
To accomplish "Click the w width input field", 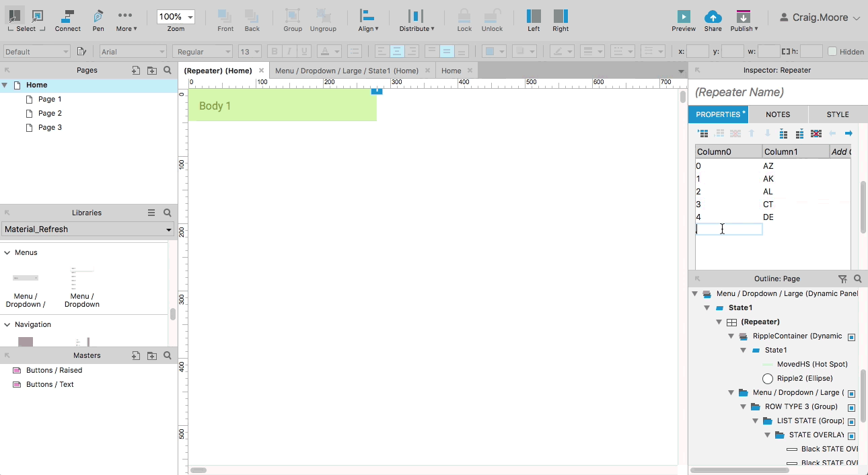I will click(769, 52).
